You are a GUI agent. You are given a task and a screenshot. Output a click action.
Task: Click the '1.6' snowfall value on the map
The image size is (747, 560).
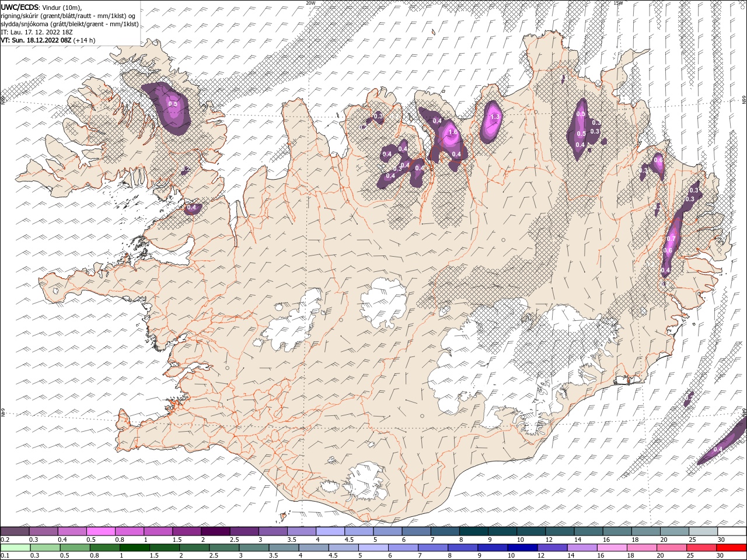[x=452, y=132]
